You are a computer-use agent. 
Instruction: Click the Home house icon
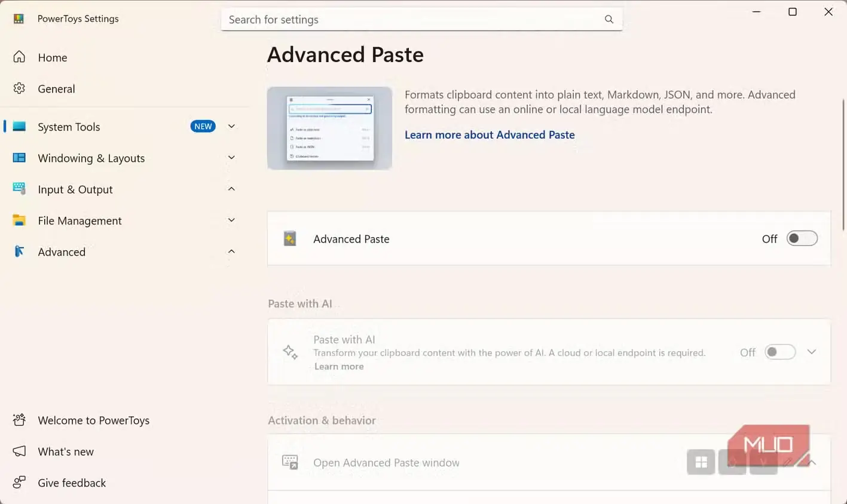[x=19, y=57]
